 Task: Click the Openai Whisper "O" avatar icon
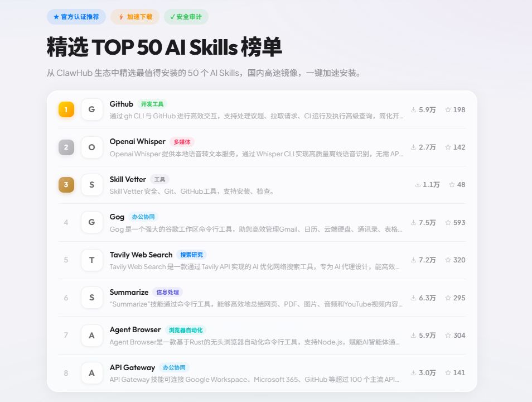point(91,147)
